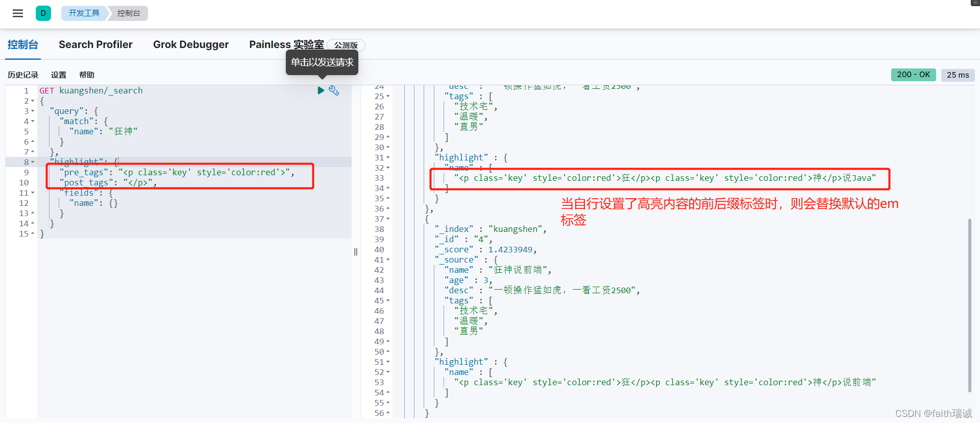Collapse the query block at line 3
This screenshot has width=980, height=423.
coord(33,111)
